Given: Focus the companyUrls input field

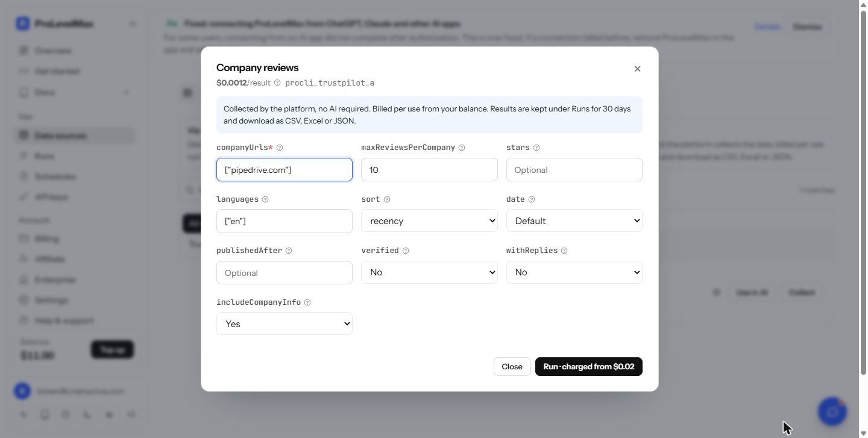Looking at the screenshot, I should (285, 170).
